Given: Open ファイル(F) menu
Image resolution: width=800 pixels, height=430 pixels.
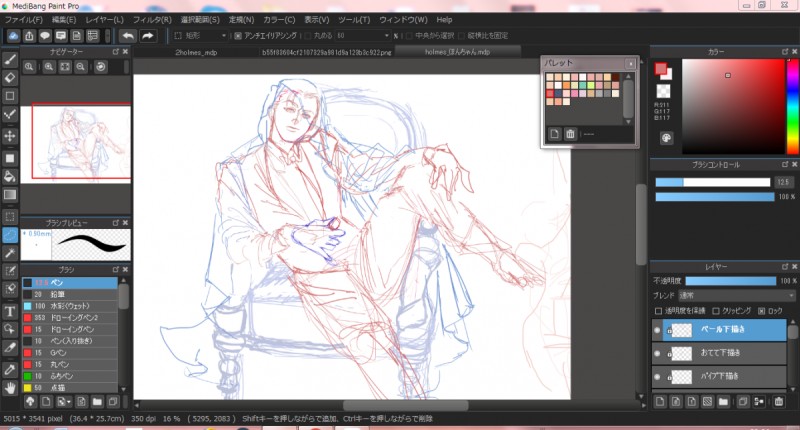Looking at the screenshot, I should [24, 19].
